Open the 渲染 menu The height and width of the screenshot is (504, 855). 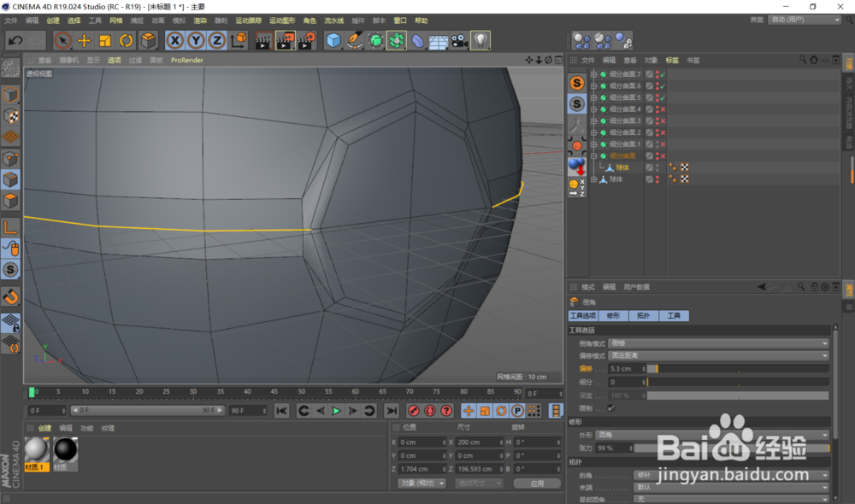200,21
